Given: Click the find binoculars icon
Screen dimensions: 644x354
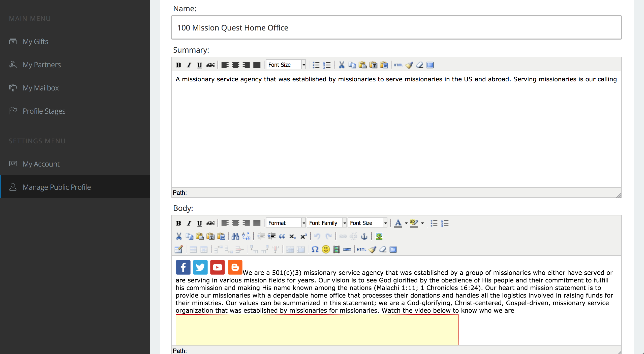Looking at the screenshot, I should [x=235, y=236].
